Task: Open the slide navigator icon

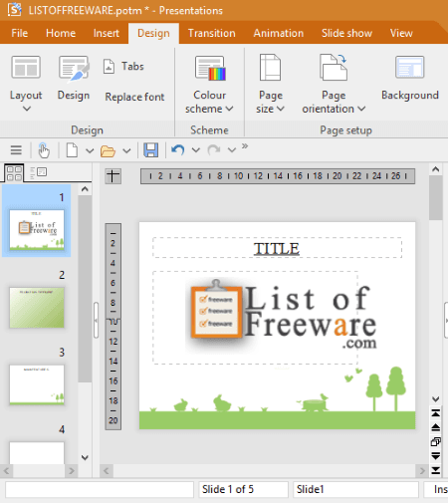Action: (436, 441)
